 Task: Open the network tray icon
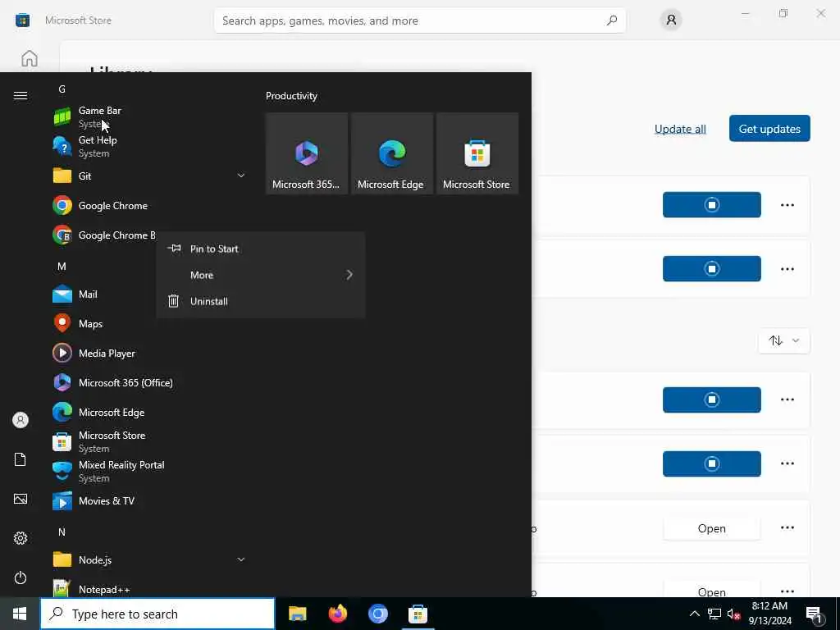(x=714, y=614)
